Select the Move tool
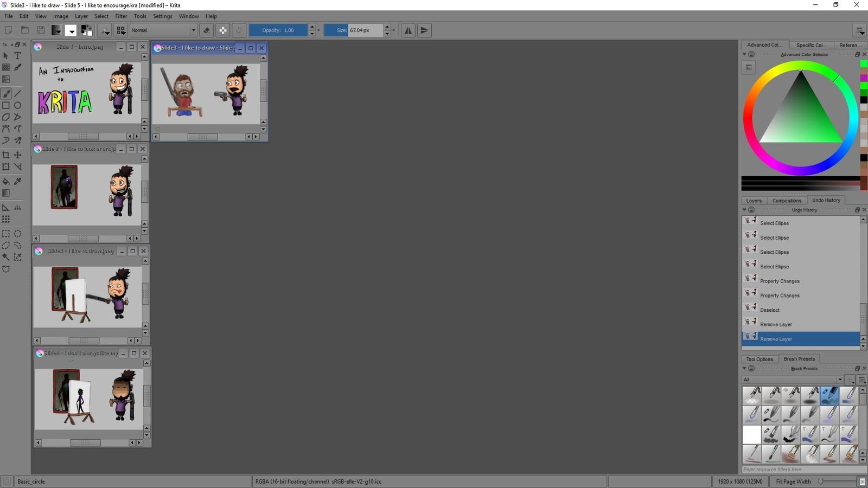Screen dimensions: 868x488 click(17, 155)
